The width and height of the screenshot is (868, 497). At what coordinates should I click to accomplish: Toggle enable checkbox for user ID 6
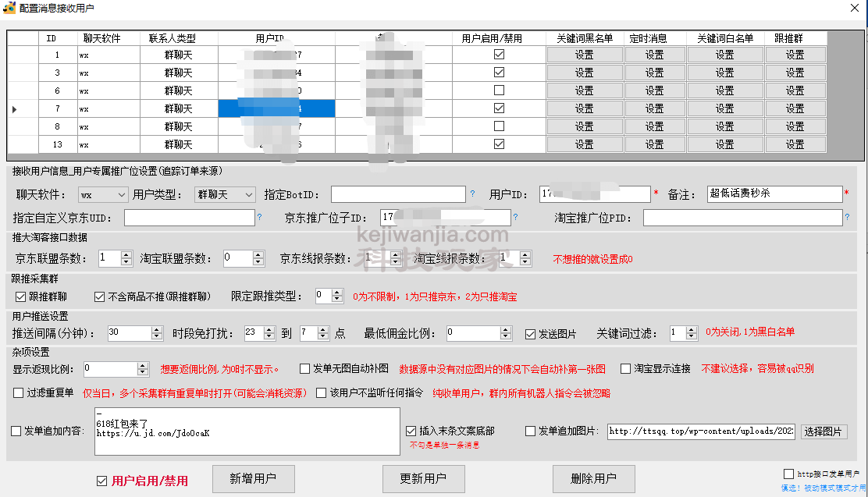[499, 90]
